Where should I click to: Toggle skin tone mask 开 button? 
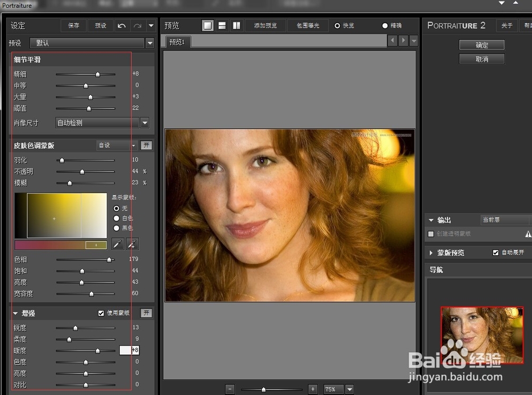click(x=146, y=145)
